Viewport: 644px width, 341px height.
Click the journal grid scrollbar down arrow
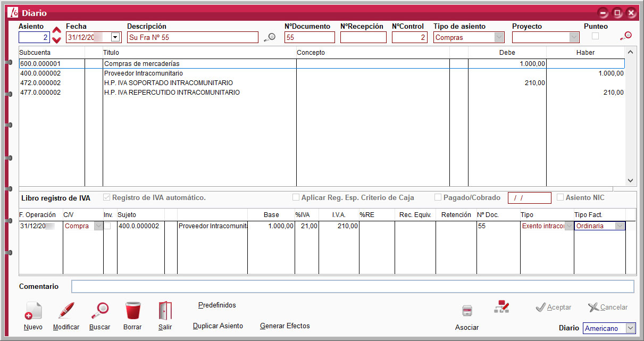(x=631, y=180)
